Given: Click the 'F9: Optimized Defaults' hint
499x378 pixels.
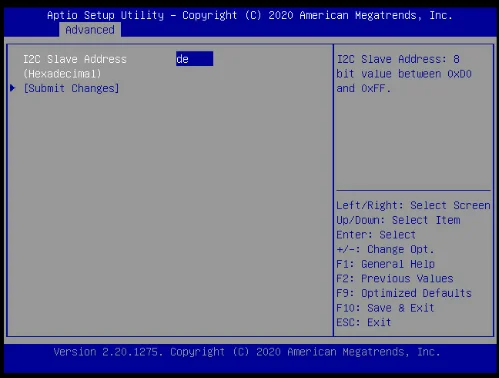Looking at the screenshot, I should (404, 293).
